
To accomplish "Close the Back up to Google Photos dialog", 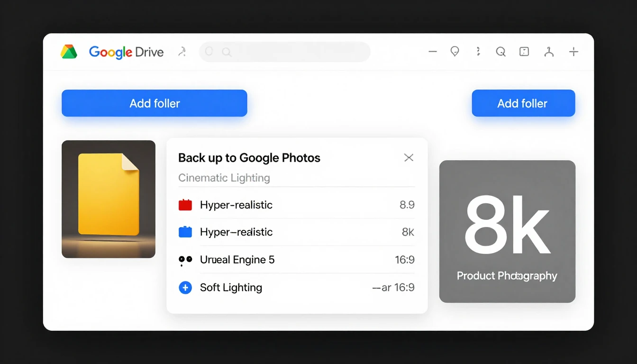I will 409,157.
